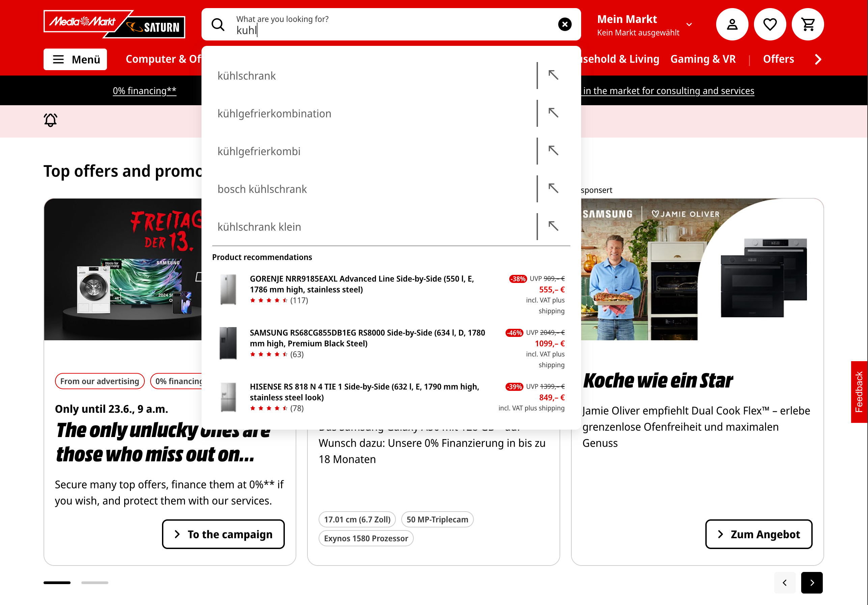The width and height of the screenshot is (868, 605).
Task: Click the MediaMarkt Saturn logo
Action: 114,24
